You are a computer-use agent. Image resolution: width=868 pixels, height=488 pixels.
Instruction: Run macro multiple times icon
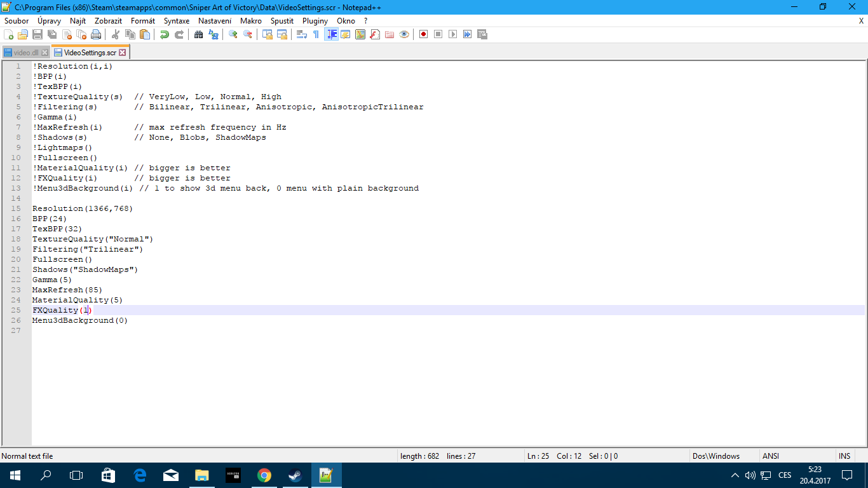point(468,34)
